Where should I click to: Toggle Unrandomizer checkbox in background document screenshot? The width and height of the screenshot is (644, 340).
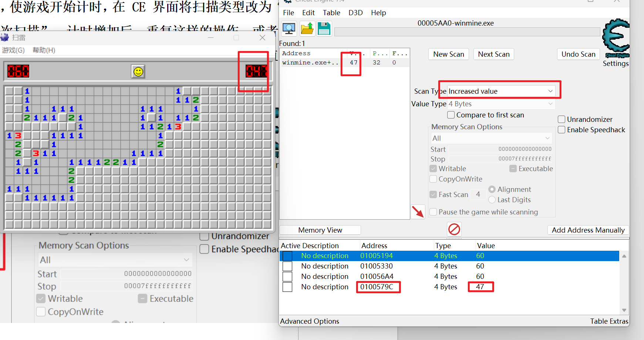(x=205, y=236)
